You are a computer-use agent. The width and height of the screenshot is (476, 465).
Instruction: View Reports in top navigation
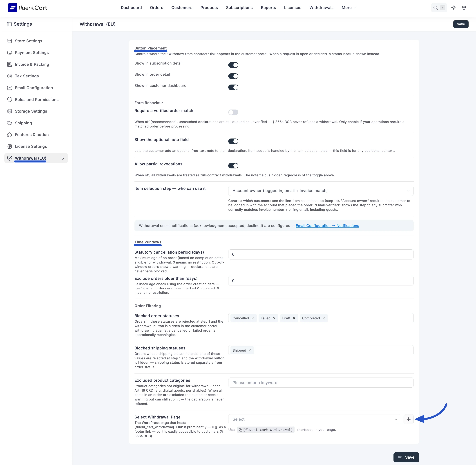[268, 8]
